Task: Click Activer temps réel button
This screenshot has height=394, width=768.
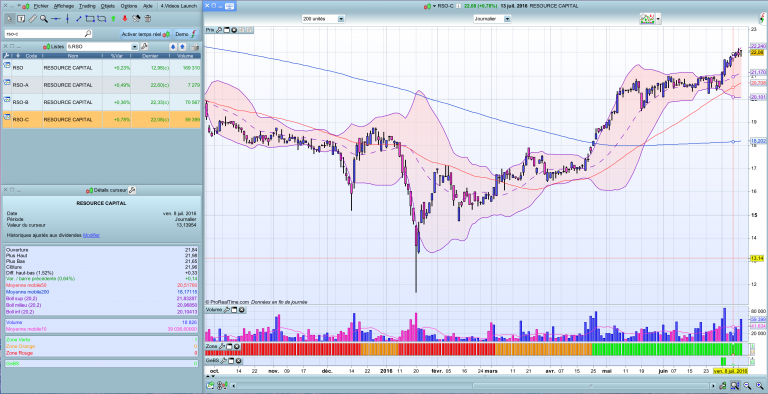Action: [x=145, y=34]
